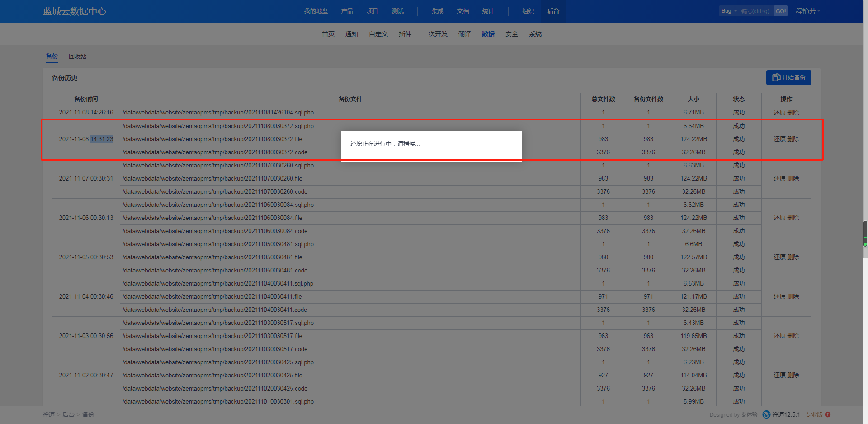Image resolution: width=868 pixels, height=424 pixels.
Task: Click 删除 for 2021-11-03 backup
Action: (793, 336)
